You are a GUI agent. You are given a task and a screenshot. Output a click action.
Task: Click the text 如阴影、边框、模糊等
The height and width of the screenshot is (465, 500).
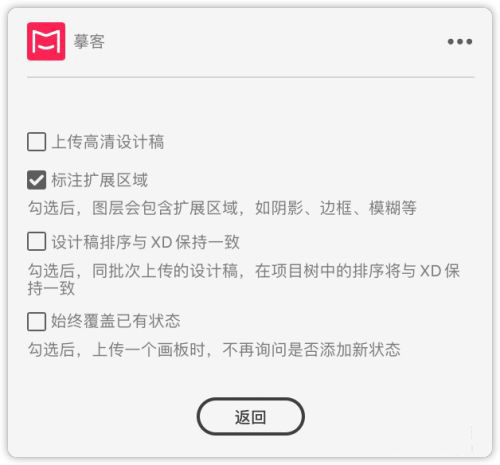(336, 208)
